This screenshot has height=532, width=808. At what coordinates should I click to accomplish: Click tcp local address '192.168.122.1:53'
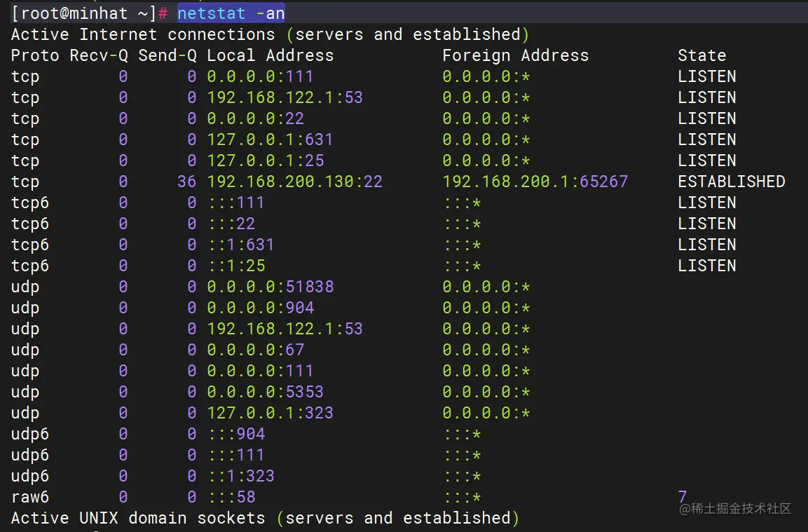pos(285,97)
